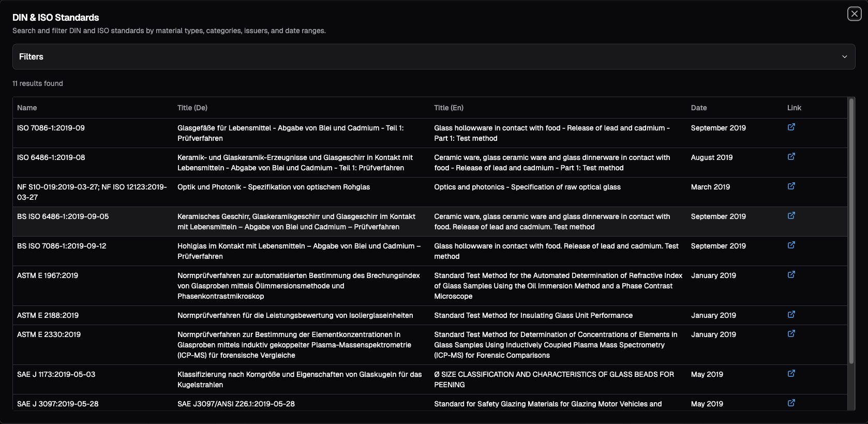868x424 pixels.
Task: Open external link for ASTM E 2330:2019
Action: (791, 333)
